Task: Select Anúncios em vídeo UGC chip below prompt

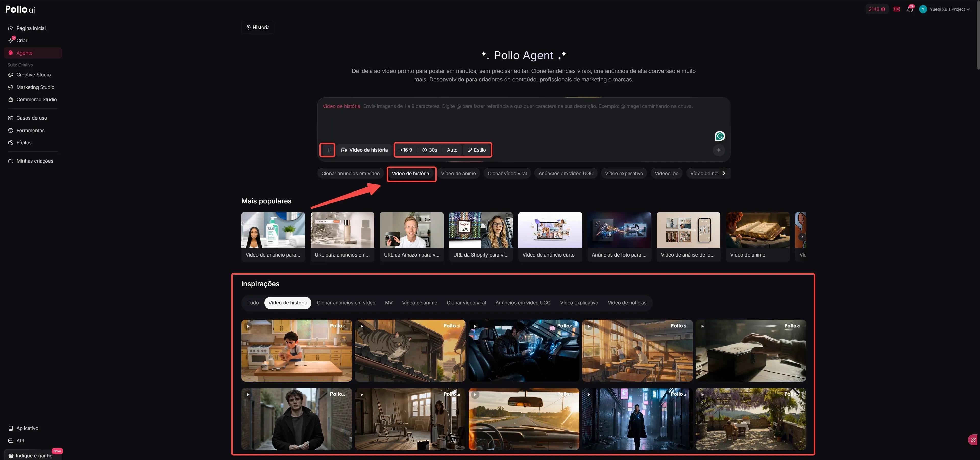Action: [x=566, y=174]
